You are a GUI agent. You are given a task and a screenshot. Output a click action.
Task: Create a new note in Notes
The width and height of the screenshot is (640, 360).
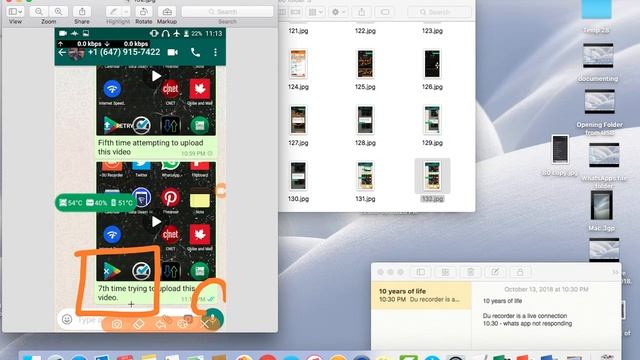[x=495, y=272]
